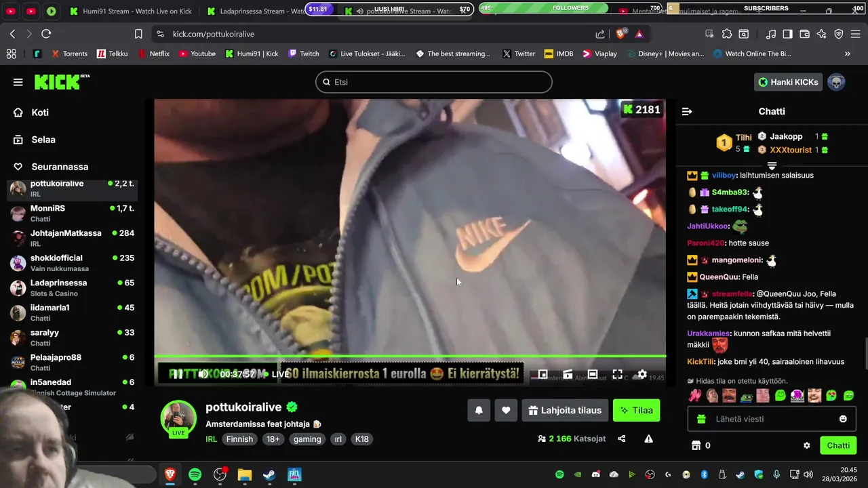The image size is (868, 488).
Task: Open user profile avatar menu
Action: point(837,82)
